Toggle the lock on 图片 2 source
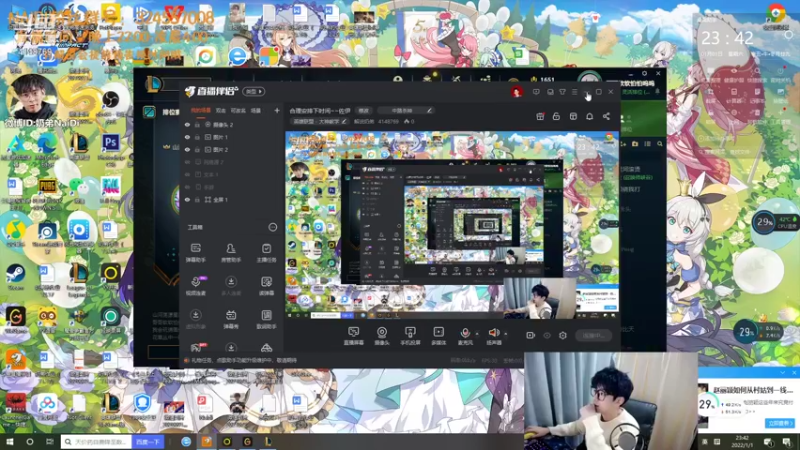 (x=197, y=149)
